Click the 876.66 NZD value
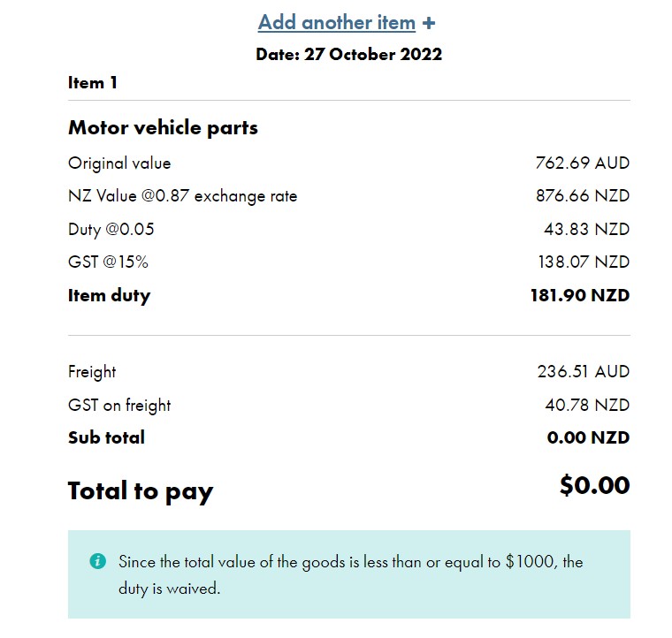The image size is (672, 638). pyautogui.click(x=583, y=195)
